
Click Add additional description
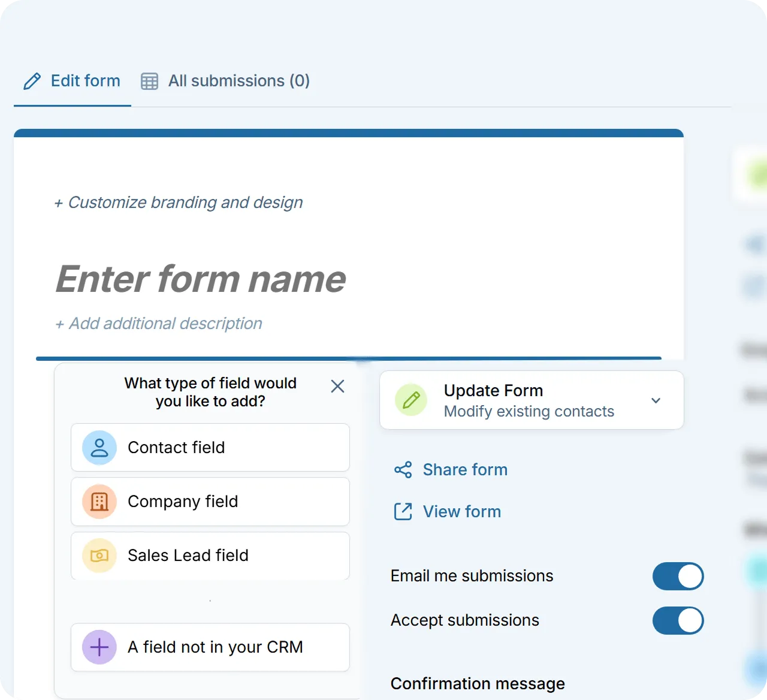click(159, 324)
